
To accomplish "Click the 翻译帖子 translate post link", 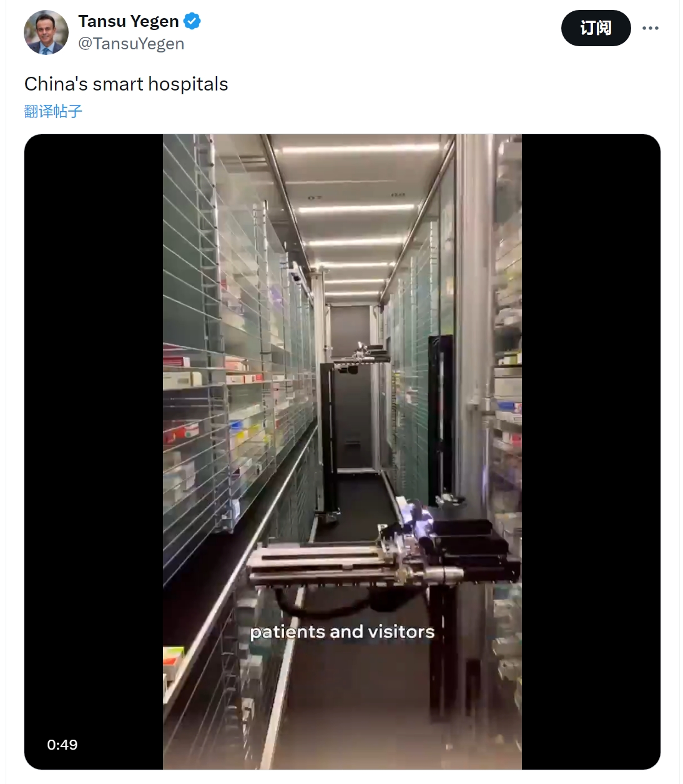I will pyautogui.click(x=53, y=111).
